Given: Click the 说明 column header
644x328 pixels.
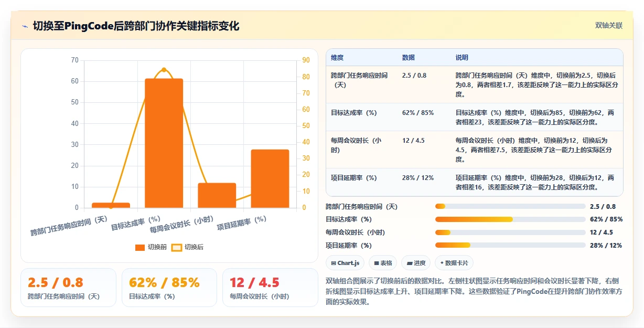Looking at the screenshot, I should click(x=462, y=58).
